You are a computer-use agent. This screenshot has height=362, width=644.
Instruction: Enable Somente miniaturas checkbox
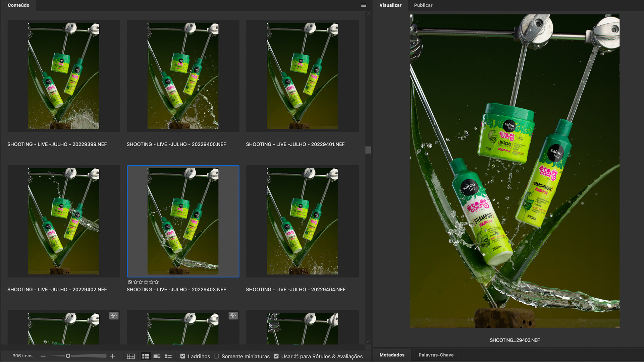click(x=217, y=356)
